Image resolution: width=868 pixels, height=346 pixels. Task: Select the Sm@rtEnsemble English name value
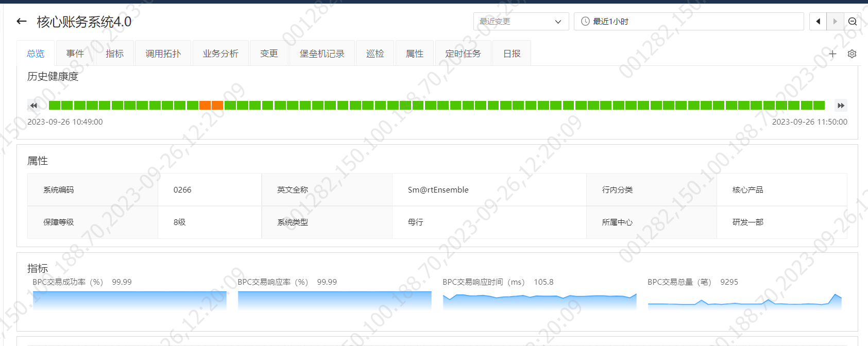(438, 190)
